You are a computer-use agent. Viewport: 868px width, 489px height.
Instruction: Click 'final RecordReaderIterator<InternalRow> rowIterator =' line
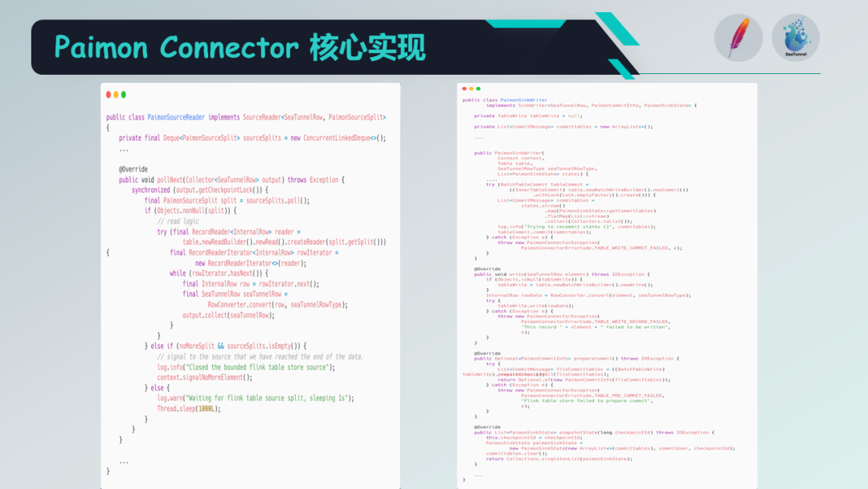click(254, 253)
